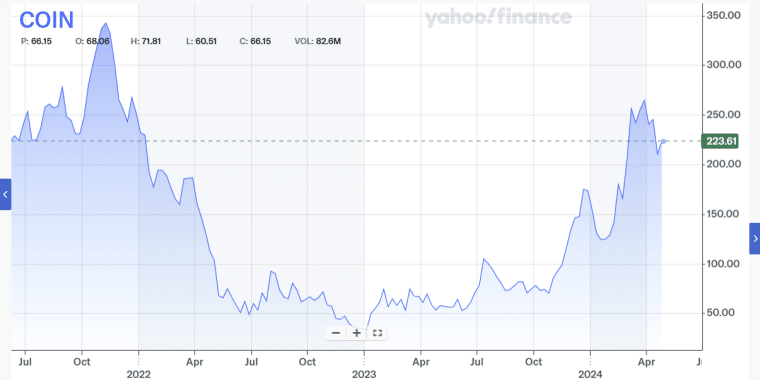Image resolution: width=760 pixels, height=380 pixels.
Task: Click the 150.00 price axis label
Action: (x=724, y=214)
